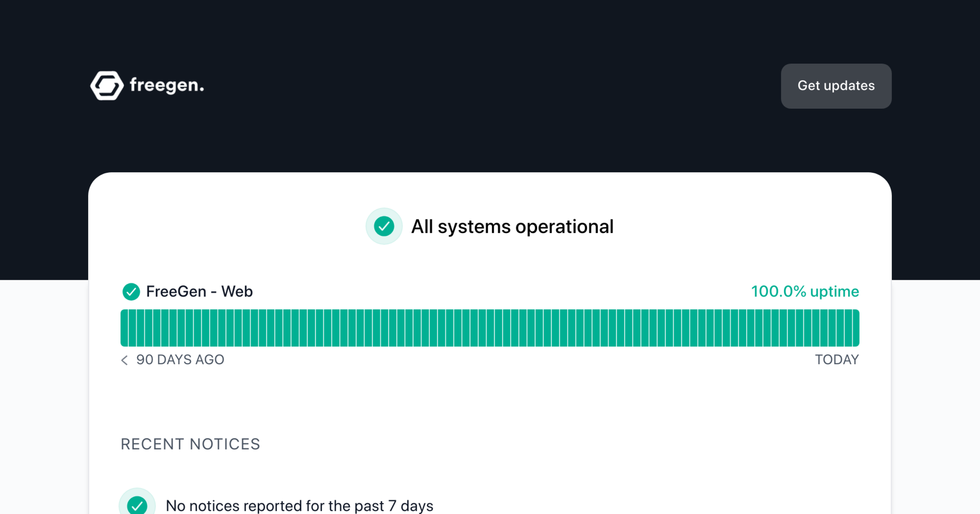980x514 pixels.
Task: Click the green checkmark beside All systems operational
Action: [x=384, y=226]
